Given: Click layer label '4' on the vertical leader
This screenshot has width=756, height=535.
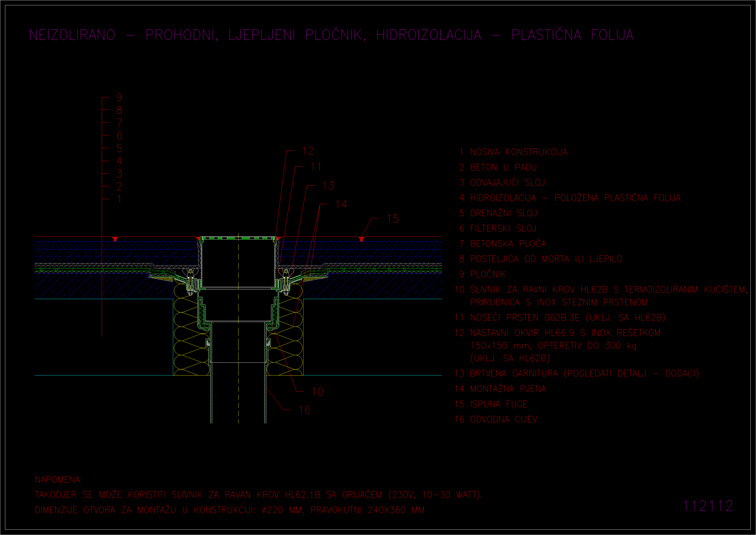Looking at the screenshot, I should click(x=119, y=161).
